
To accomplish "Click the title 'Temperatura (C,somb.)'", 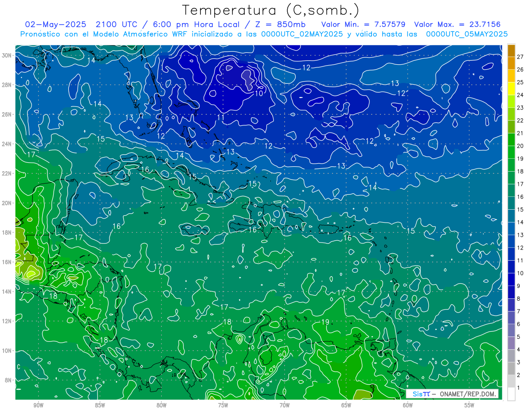I will [271, 10].
